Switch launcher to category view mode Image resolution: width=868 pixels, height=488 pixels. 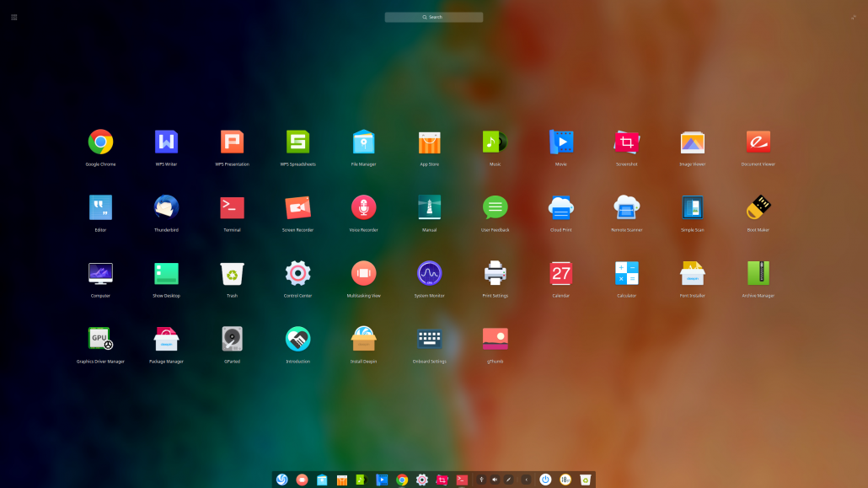point(14,17)
